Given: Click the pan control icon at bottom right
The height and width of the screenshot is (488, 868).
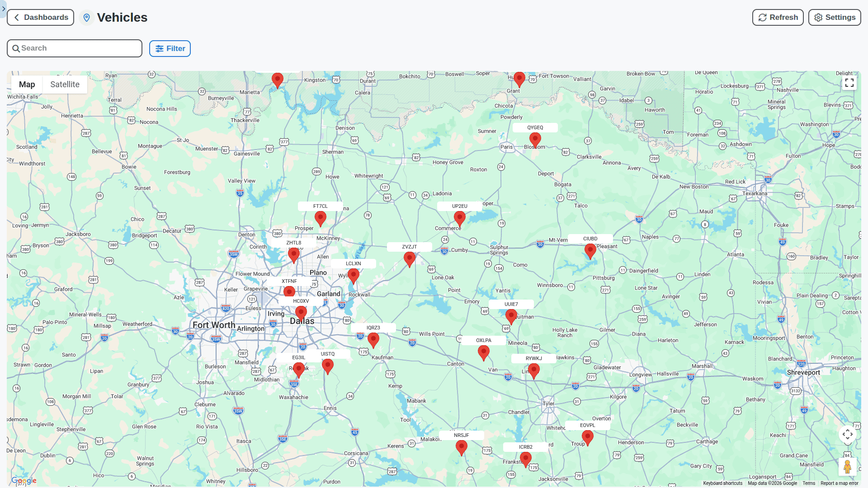Looking at the screenshot, I should coord(847,434).
